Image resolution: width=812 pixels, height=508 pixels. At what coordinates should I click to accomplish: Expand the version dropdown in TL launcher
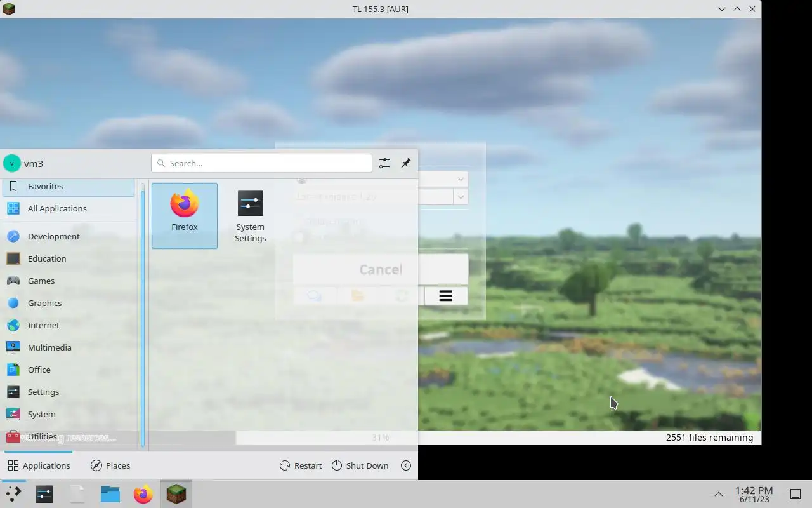[x=461, y=197]
